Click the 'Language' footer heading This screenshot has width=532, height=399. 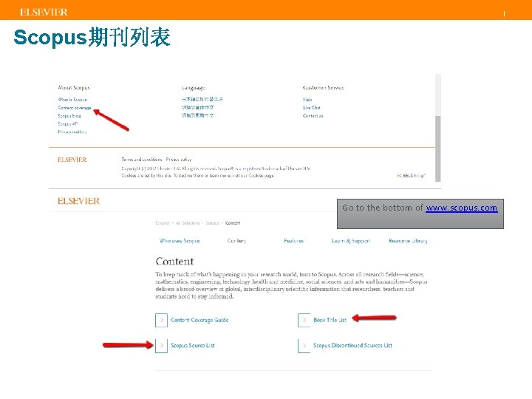pyautogui.click(x=193, y=87)
